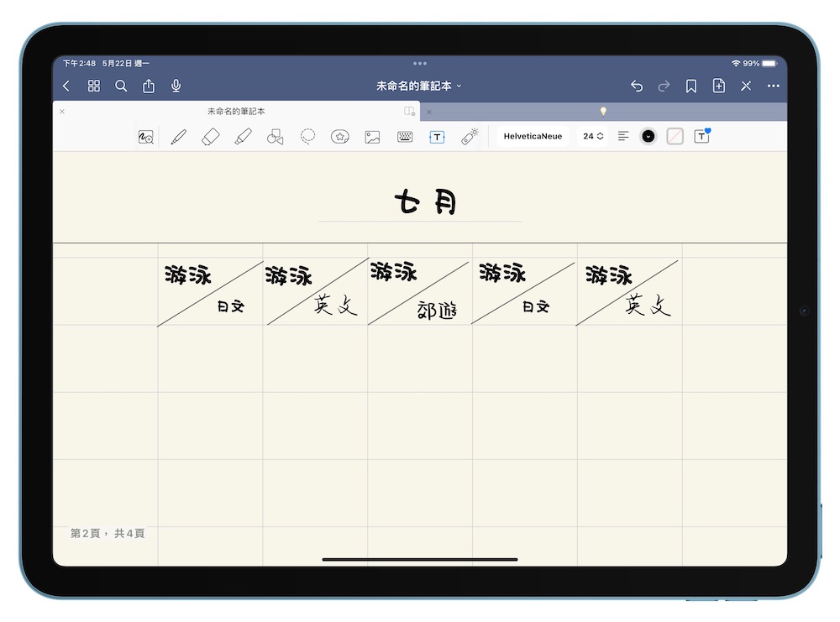Select the zoom window tool
The image size is (840, 622).
pyautogui.click(x=145, y=137)
